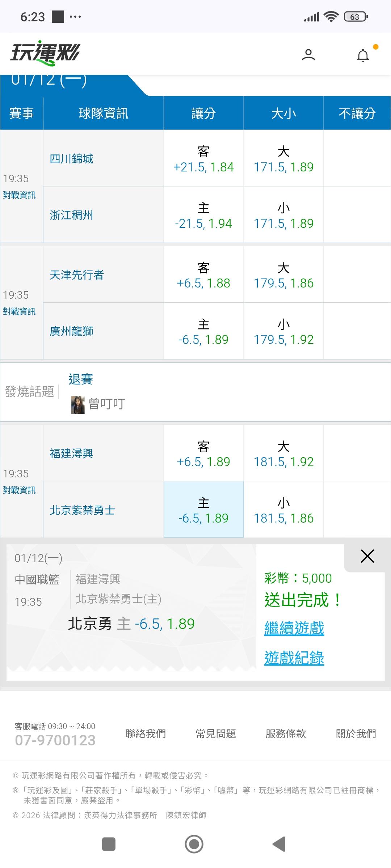Open the user account profile icon
Viewport: 391px width, 868px height.
(308, 55)
